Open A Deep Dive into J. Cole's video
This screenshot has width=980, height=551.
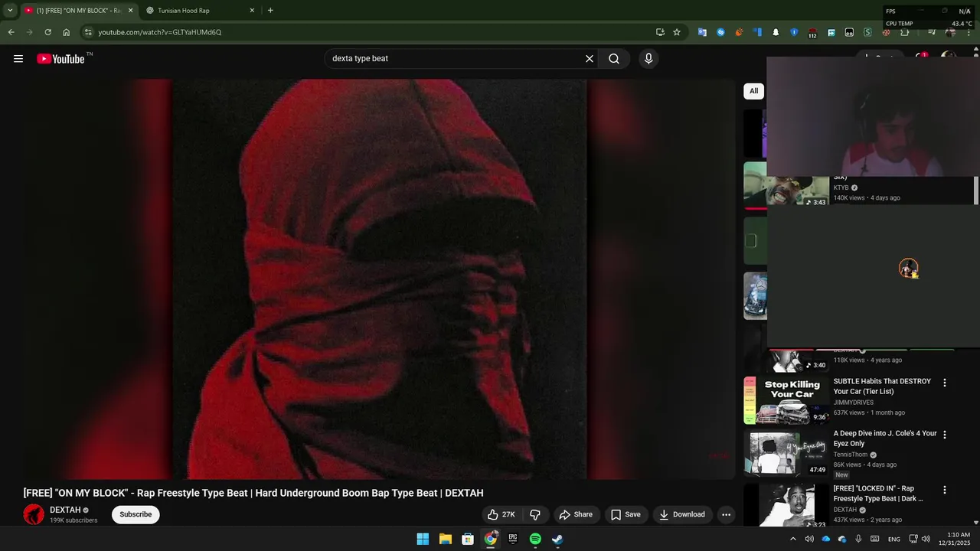pos(885,439)
